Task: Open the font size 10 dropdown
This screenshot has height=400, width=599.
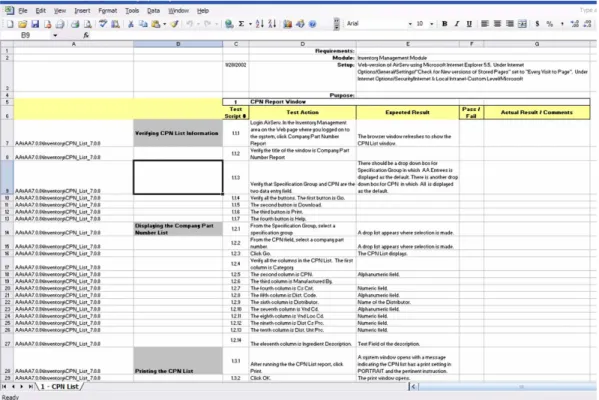Action: [x=432, y=24]
